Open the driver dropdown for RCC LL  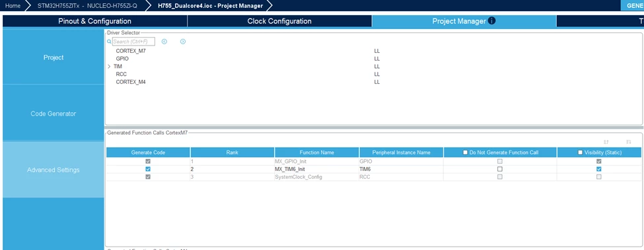pos(376,74)
